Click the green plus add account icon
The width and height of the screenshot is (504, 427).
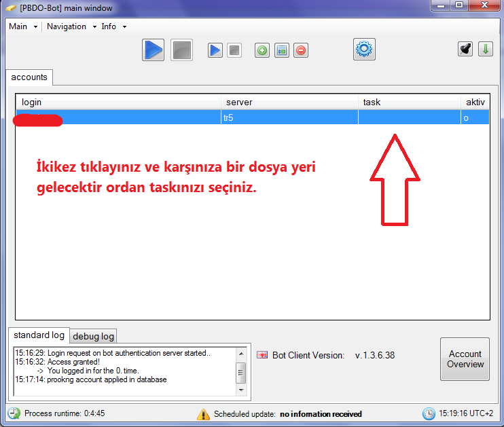coord(262,50)
